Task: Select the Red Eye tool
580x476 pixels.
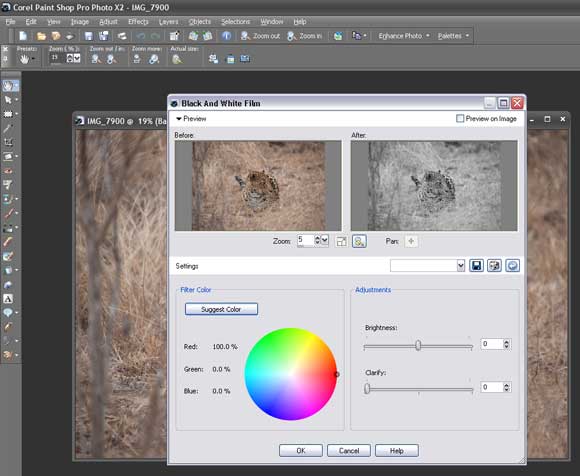Action: [8, 171]
